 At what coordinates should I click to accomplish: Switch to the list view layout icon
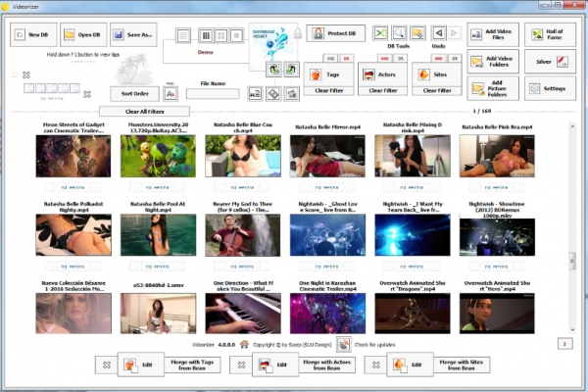pyautogui.click(x=183, y=36)
